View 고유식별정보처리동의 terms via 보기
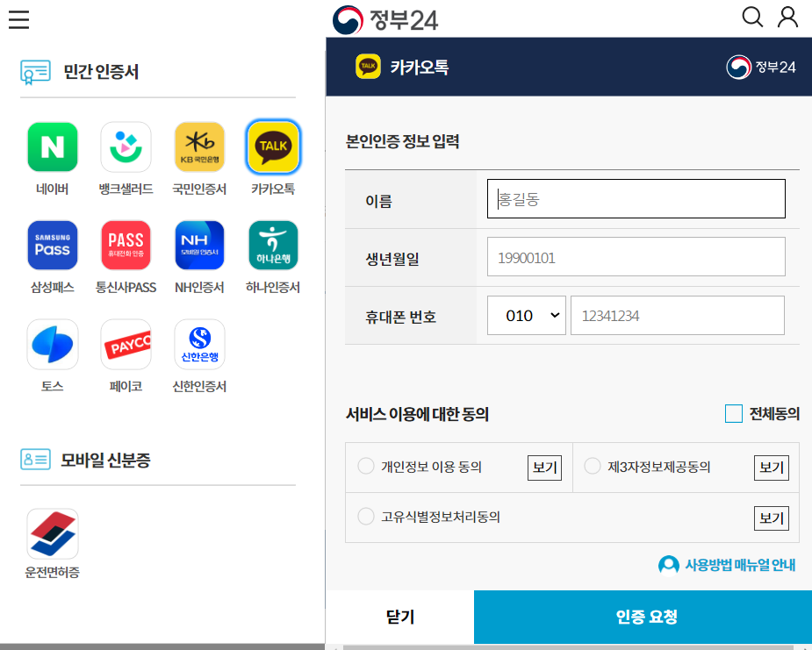Screen dimensions: 812x650 coord(771,518)
